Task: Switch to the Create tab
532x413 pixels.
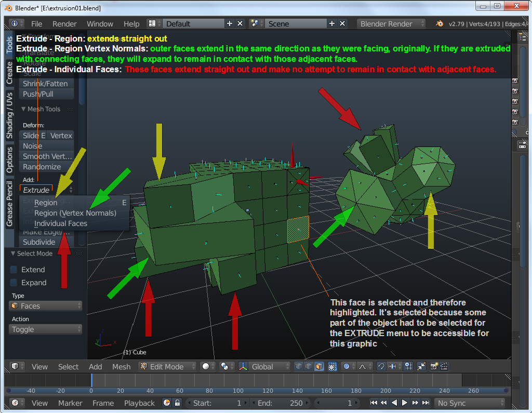Action: 9,73
